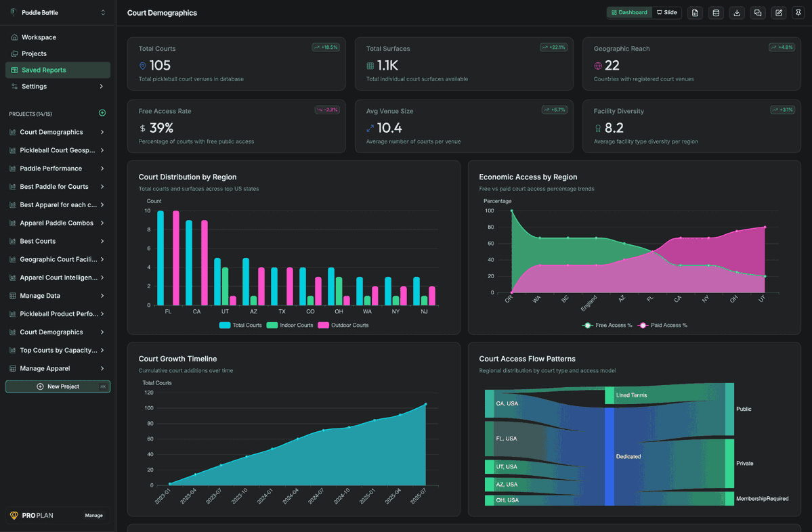
Task: Expand Best Paddle for Courts chevron
Action: [x=102, y=187]
